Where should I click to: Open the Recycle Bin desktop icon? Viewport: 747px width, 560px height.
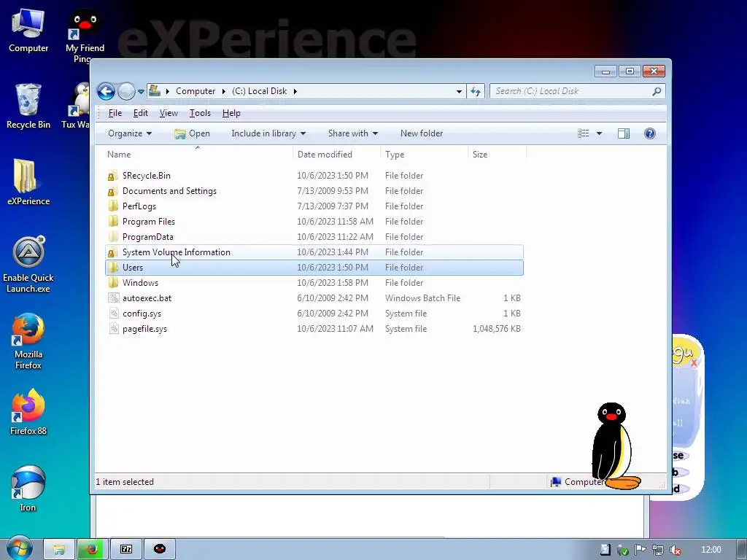28,106
